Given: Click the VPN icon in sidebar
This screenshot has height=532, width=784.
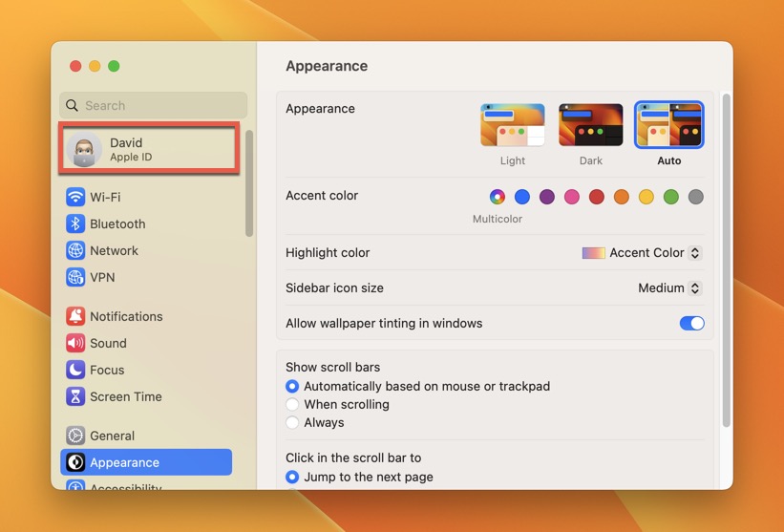Looking at the screenshot, I should (x=75, y=278).
